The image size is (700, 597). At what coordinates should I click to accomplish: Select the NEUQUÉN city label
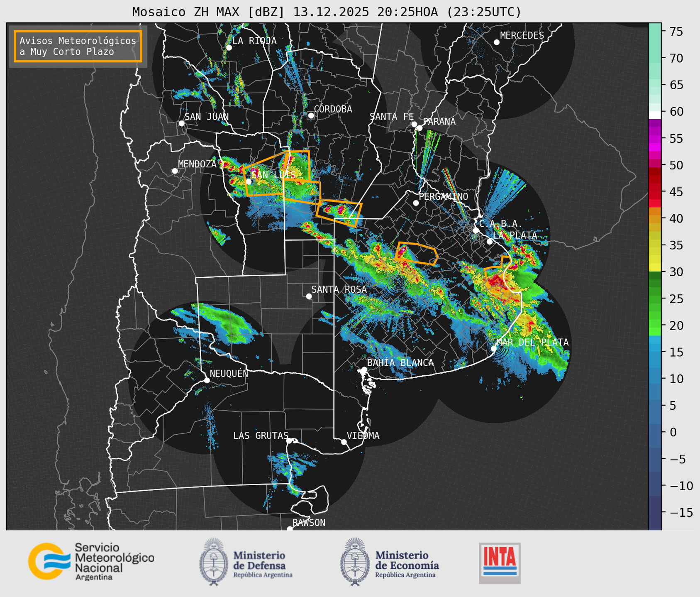(229, 373)
